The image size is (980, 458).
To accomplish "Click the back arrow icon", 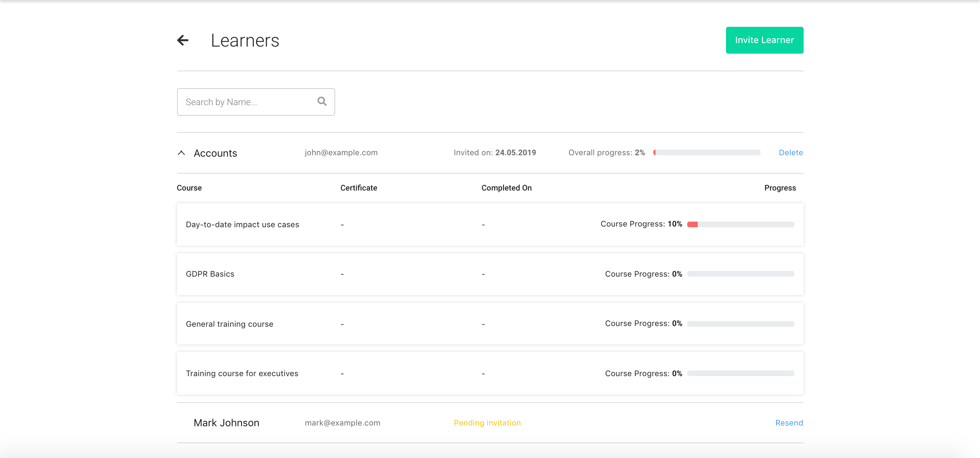I will pos(183,40).
